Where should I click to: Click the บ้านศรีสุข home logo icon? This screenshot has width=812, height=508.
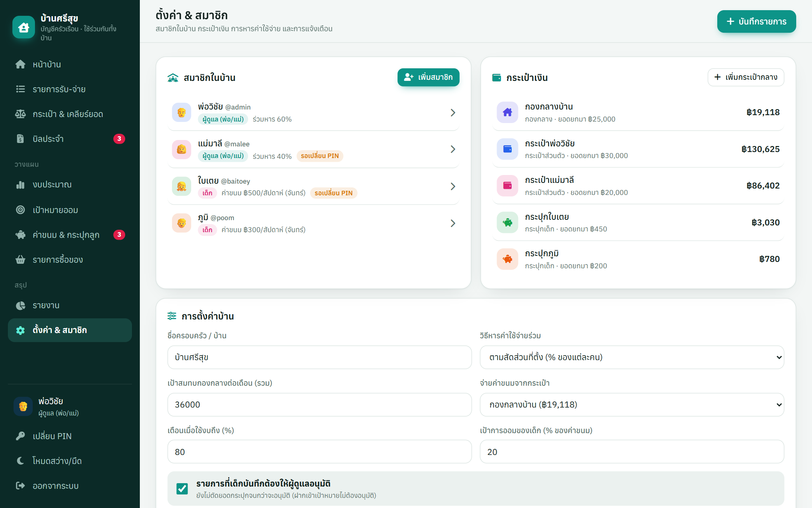coord(24,27)
